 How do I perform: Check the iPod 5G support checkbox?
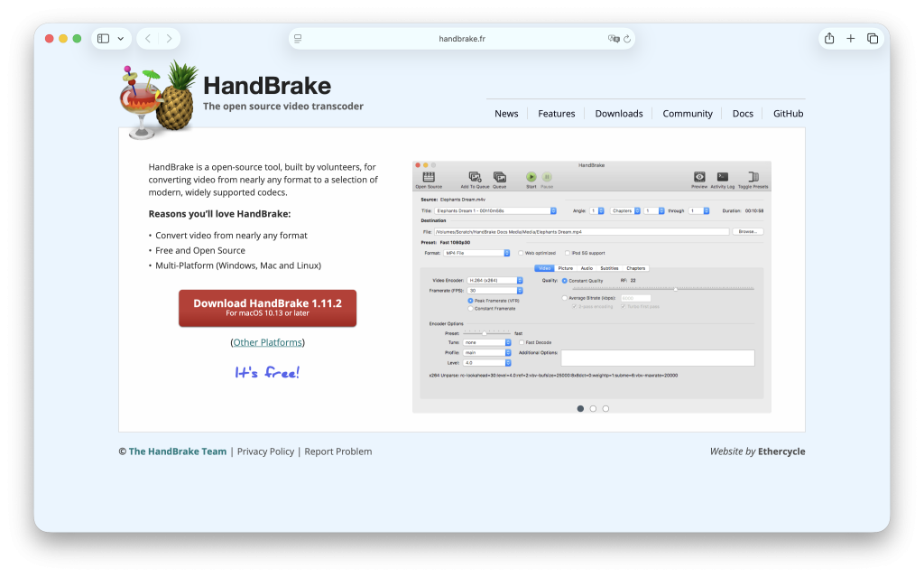[568, 253]
